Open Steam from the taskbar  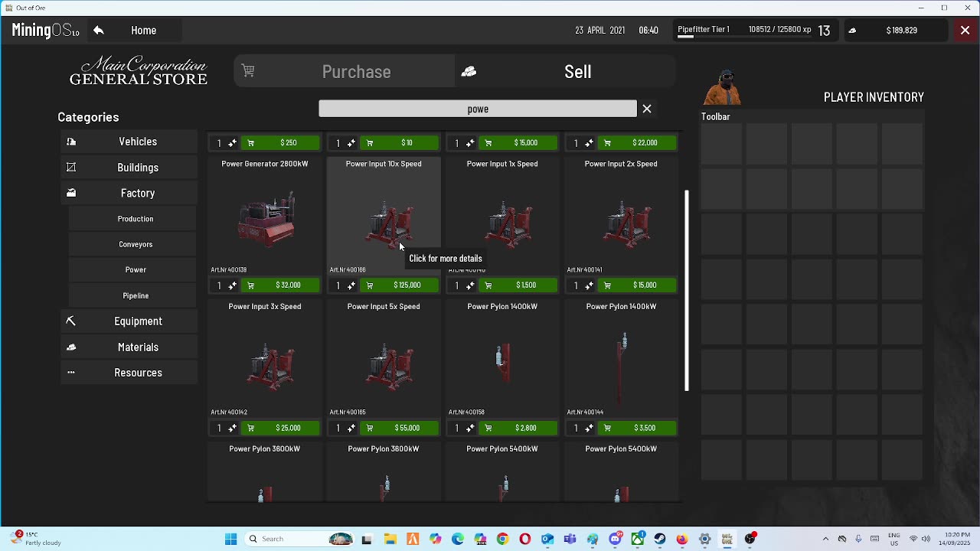click(660, 539)
